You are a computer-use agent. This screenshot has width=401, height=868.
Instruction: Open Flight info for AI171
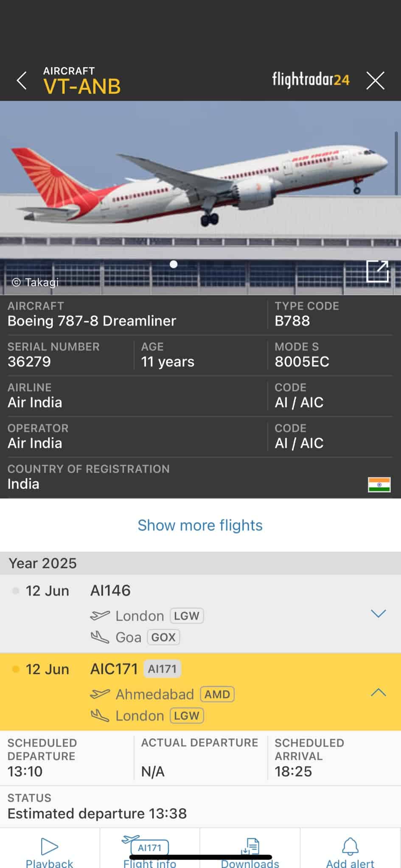click(149, 851)
